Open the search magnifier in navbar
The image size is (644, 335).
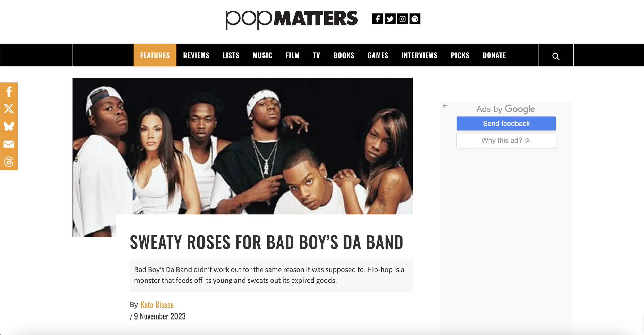(556, 56)
